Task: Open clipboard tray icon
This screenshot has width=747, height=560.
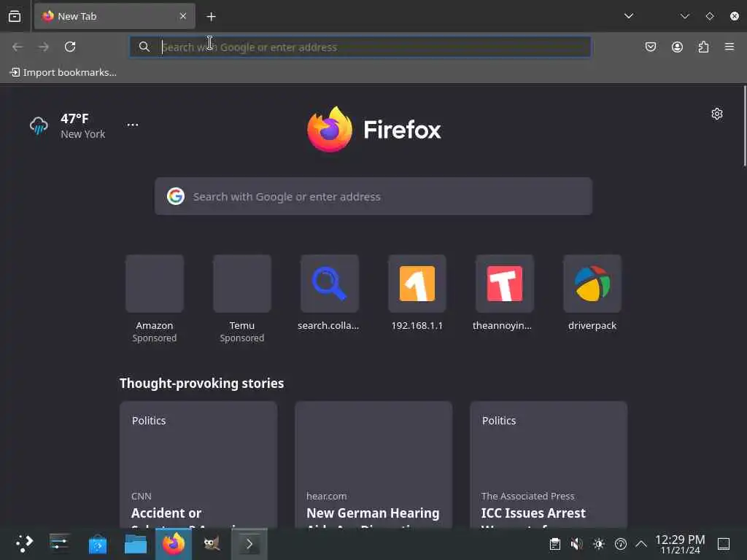Action: click(555, 544)
